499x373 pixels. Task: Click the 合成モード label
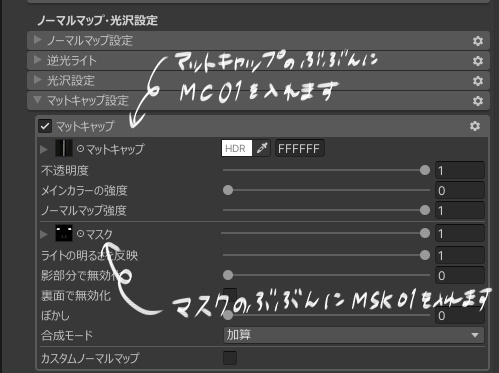pos(67,335)
